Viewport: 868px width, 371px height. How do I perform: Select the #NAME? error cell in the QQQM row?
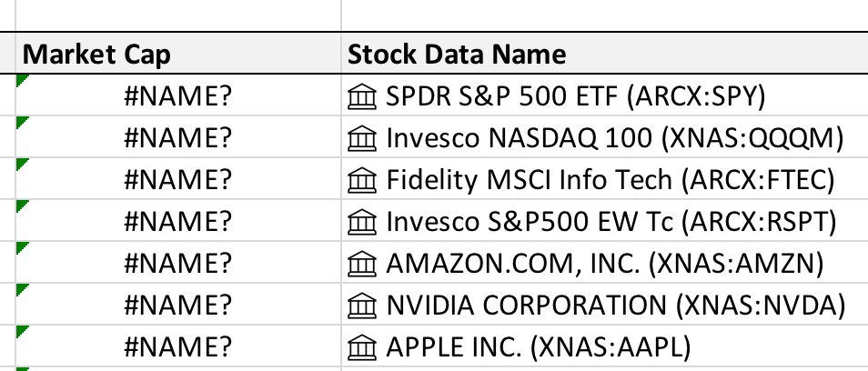point(178,137)
